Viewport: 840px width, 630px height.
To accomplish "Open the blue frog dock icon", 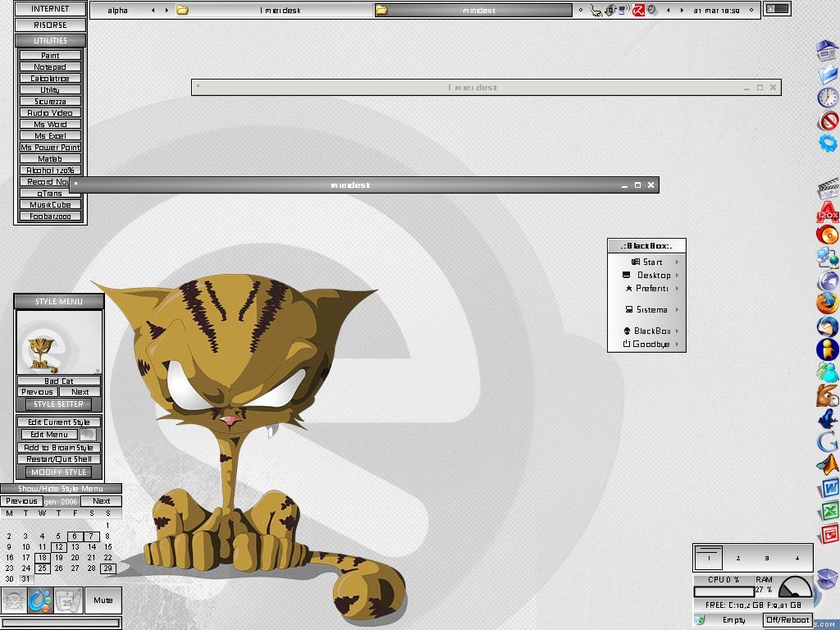I will pos(828,418).
